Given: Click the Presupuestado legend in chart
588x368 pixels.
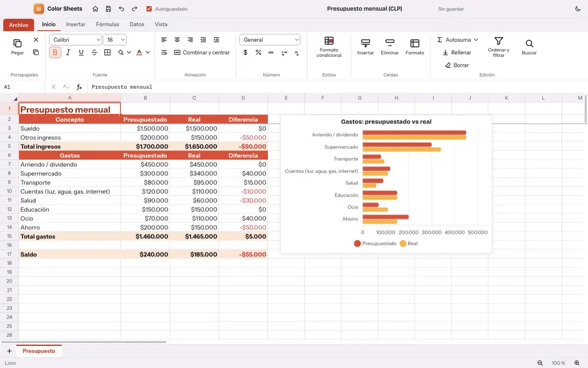Looking at the screenshot, I should click(375, 243).
